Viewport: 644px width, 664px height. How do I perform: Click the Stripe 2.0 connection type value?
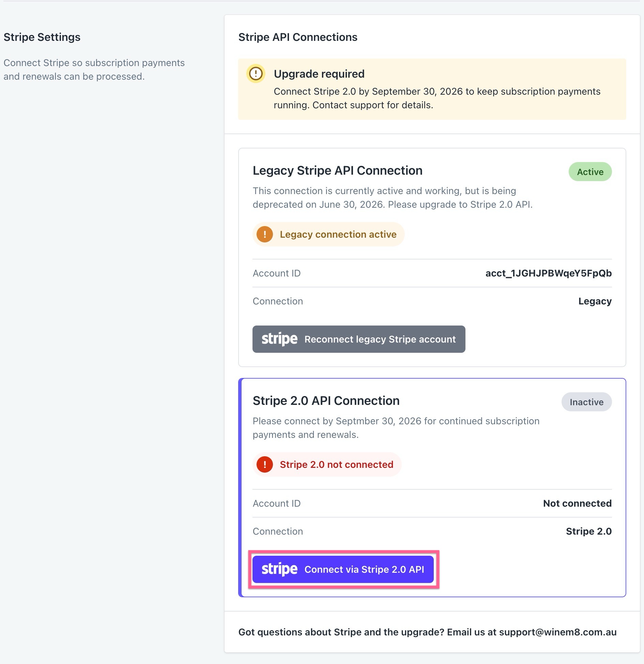point(589,531)
